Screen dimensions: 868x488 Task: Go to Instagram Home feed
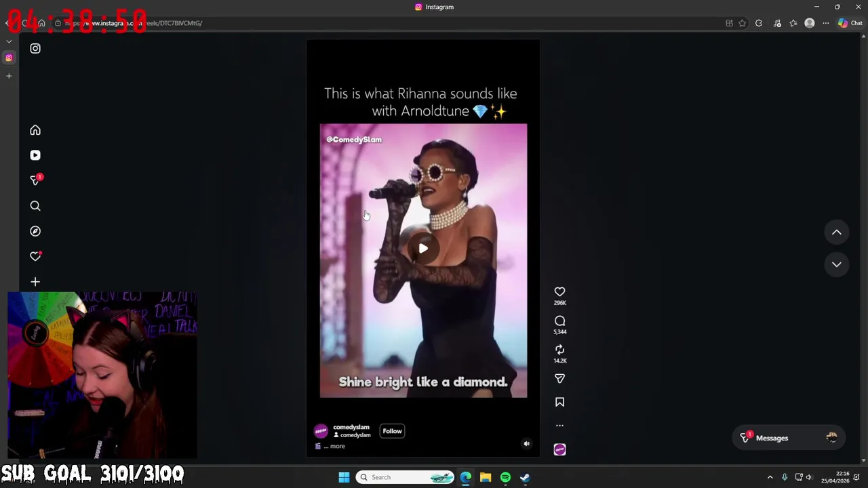pos(35,130)
